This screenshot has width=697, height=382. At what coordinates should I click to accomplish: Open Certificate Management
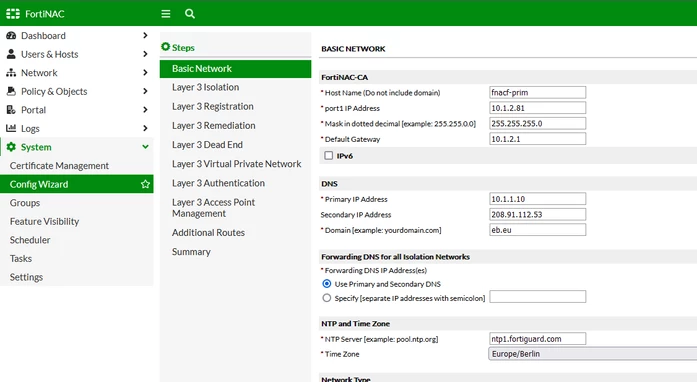(x=59, y=166)
